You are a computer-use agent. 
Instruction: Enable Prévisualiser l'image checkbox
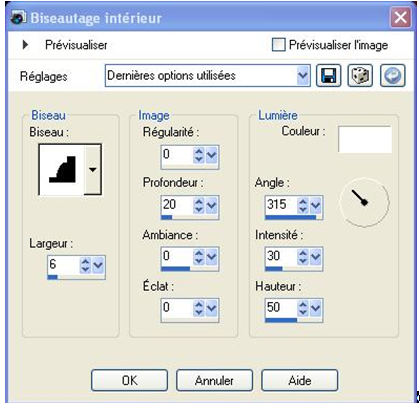pos(278,45)
